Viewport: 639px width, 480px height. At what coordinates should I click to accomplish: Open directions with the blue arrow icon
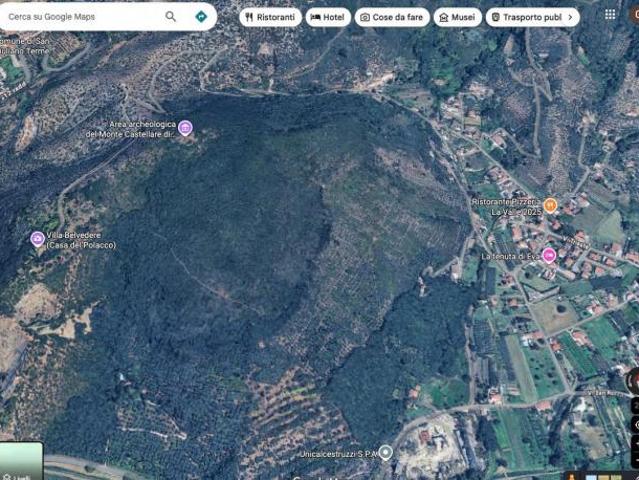(201, 17)
